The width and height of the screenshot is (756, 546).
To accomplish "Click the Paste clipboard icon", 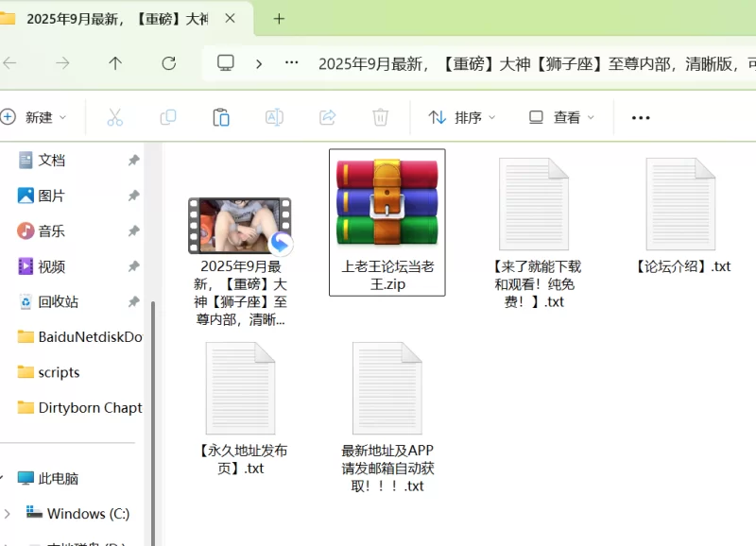I will 221,117.
